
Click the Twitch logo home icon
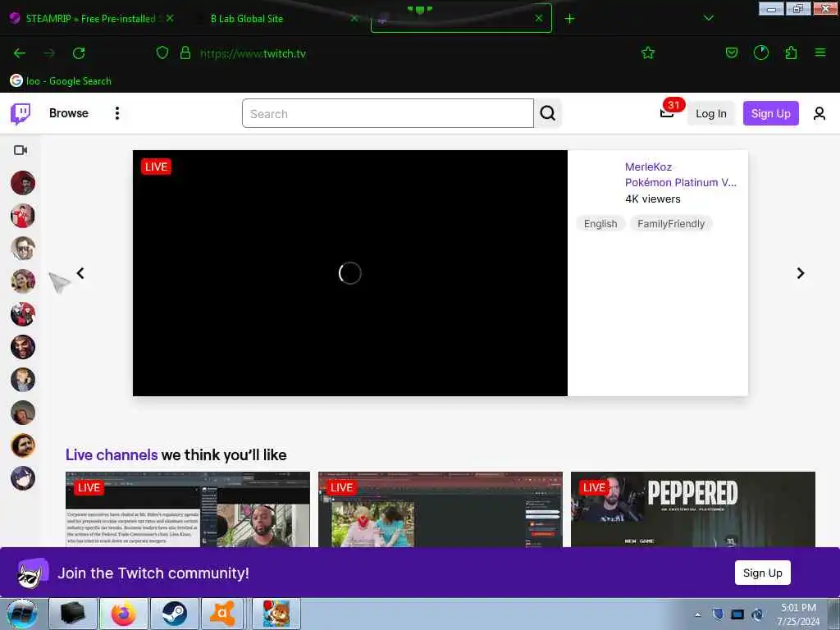(21, 113)
